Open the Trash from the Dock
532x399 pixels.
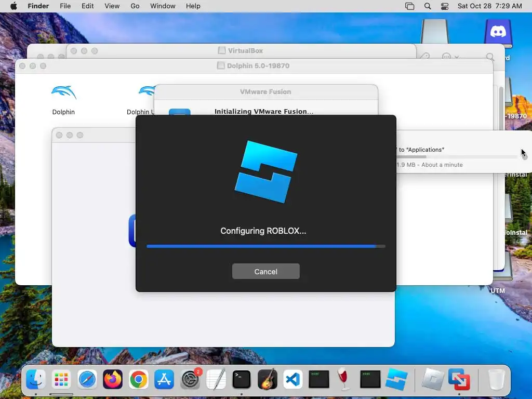[x=496, y=379]
